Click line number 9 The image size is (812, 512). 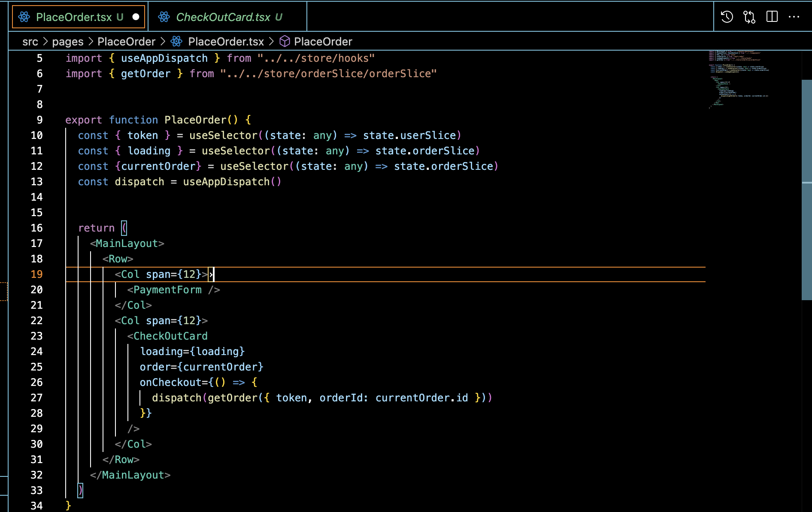(39, 120)
